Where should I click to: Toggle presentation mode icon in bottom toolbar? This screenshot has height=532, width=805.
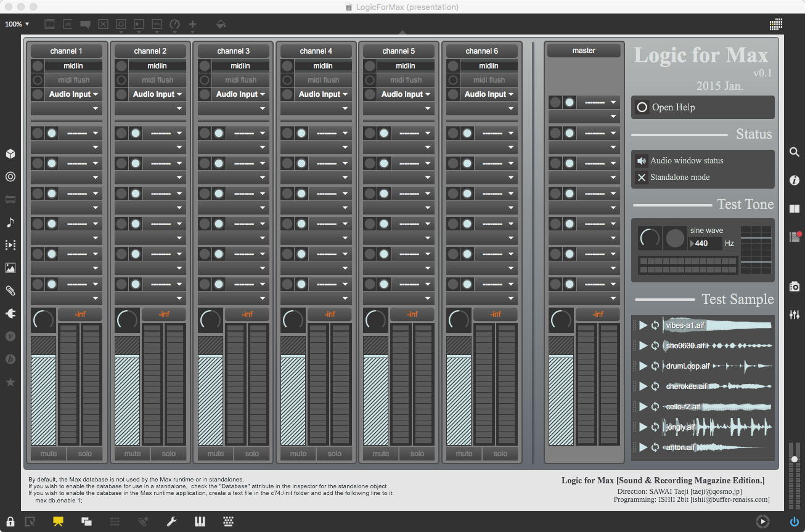[x=59, y=522]
